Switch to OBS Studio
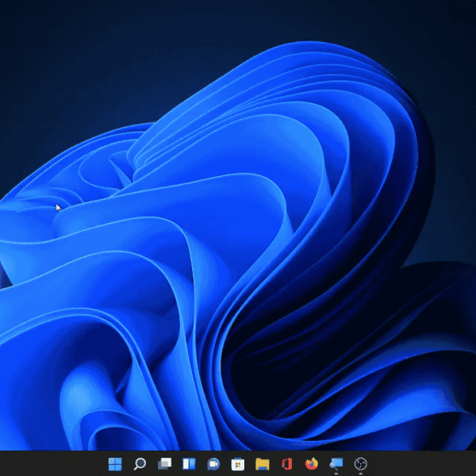476x476 pixels. [x=361, y=464]
